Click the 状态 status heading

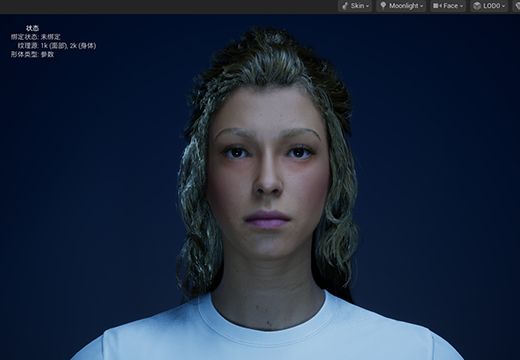[x=32, y=28]
